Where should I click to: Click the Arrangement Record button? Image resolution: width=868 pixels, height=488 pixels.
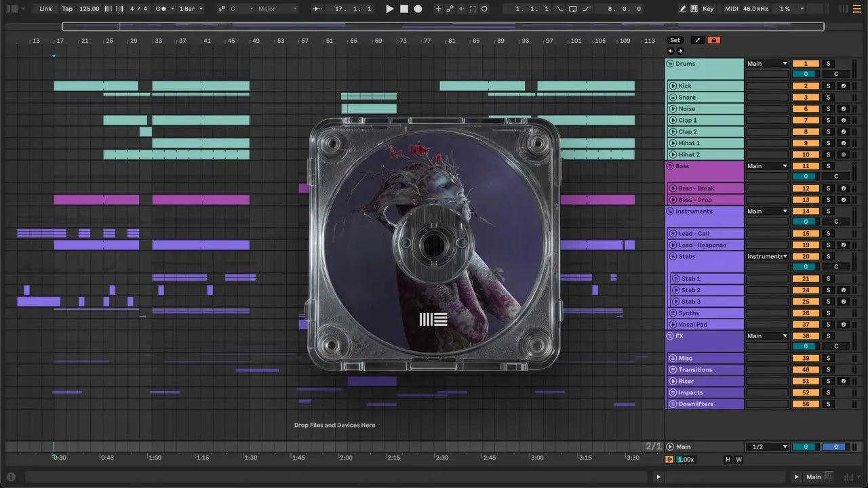click(418, 9)
